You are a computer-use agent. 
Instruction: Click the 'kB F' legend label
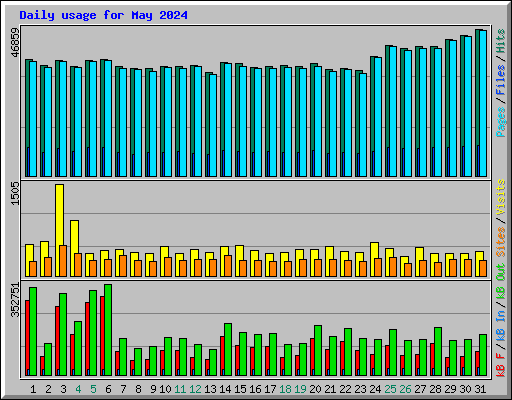pos(501,364)
